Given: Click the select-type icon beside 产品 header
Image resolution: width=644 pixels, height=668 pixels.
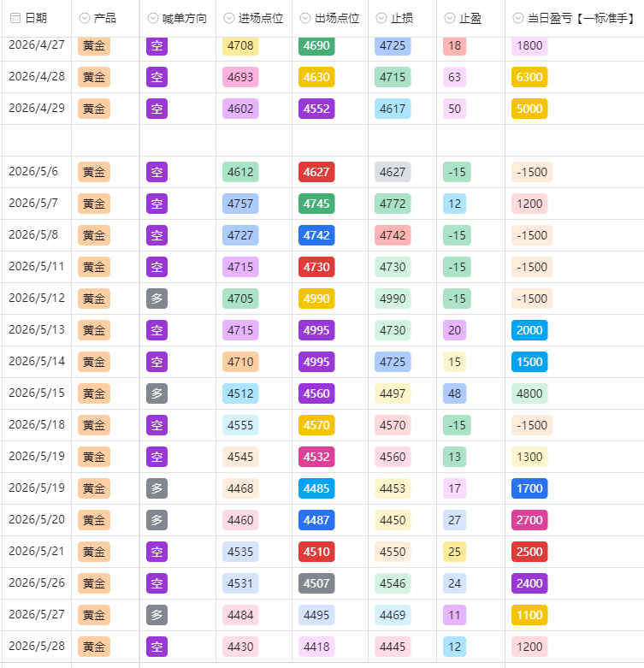Looking at the screenshot, I should click(85, 18).
